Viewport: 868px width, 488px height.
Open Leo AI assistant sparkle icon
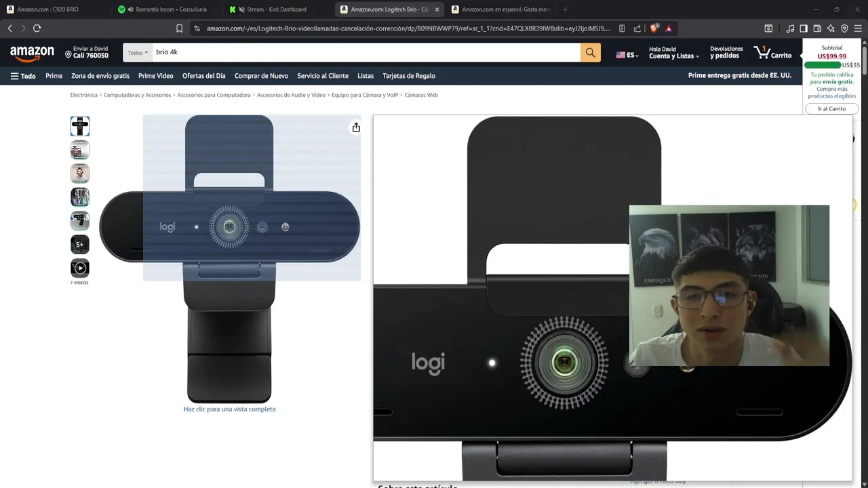(831, 28)
